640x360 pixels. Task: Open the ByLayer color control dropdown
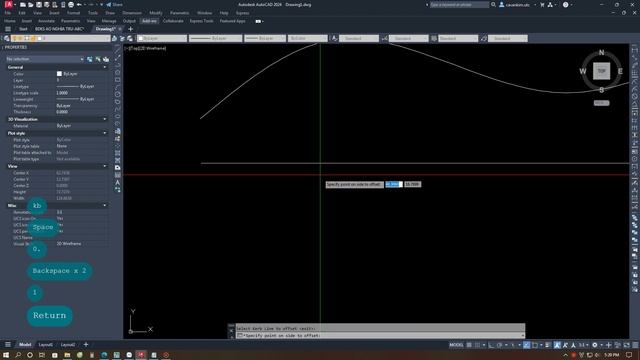point(162,38)
